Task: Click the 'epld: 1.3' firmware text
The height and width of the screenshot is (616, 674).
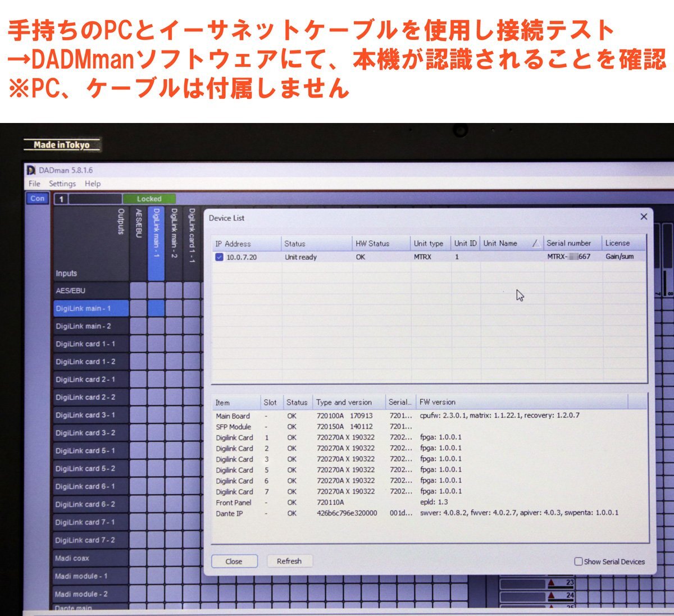Action: point(434,502)
